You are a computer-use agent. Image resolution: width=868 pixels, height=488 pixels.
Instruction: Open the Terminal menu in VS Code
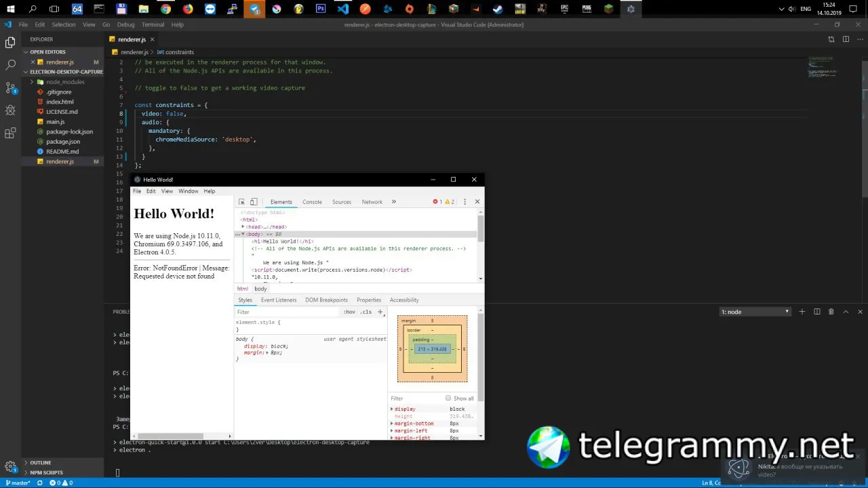pyautogui.click(x=153, y=24)
